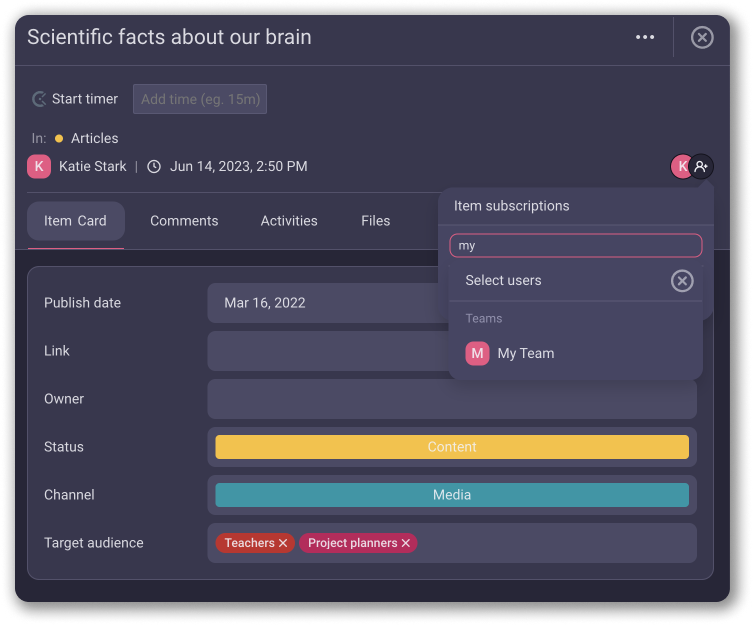This screenshot has height=625, width=753.
Task: Click the add subscriber icon
Action: click(x=702, y=166)
